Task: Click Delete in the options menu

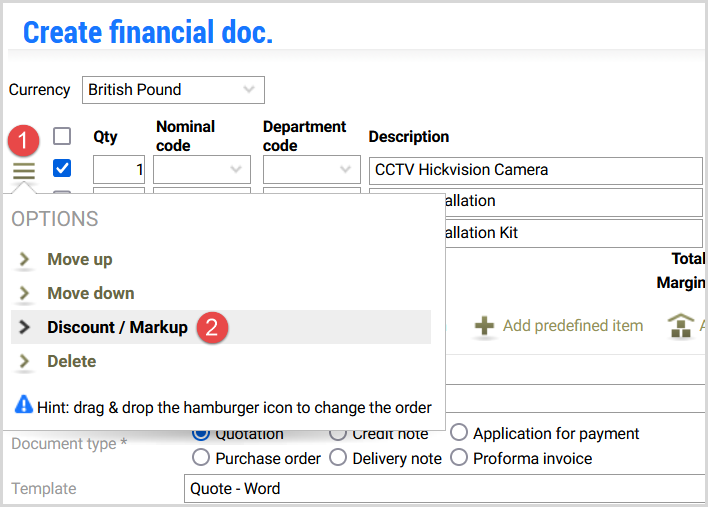Action: pyautogui.click(x=72, y=362)
